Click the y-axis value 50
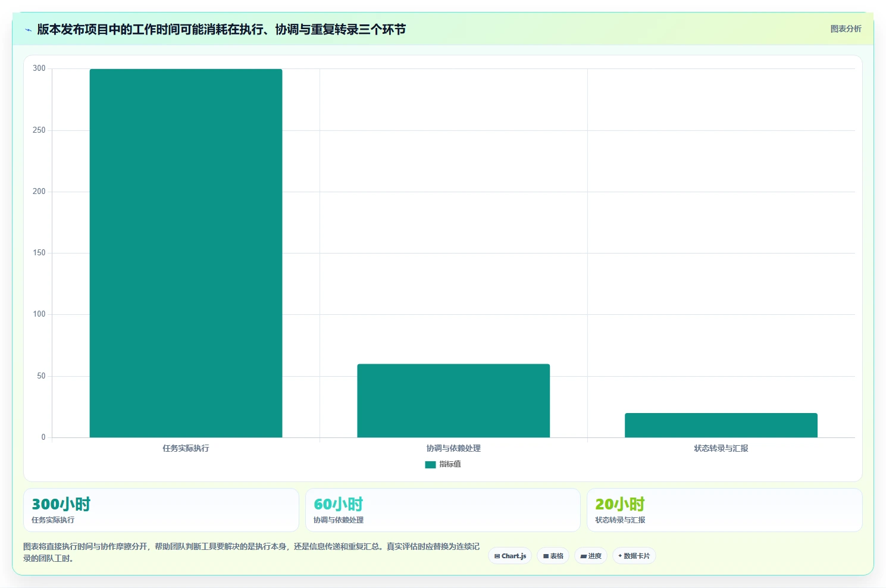Viewport: 886px width, 588px height. point(41,376)
